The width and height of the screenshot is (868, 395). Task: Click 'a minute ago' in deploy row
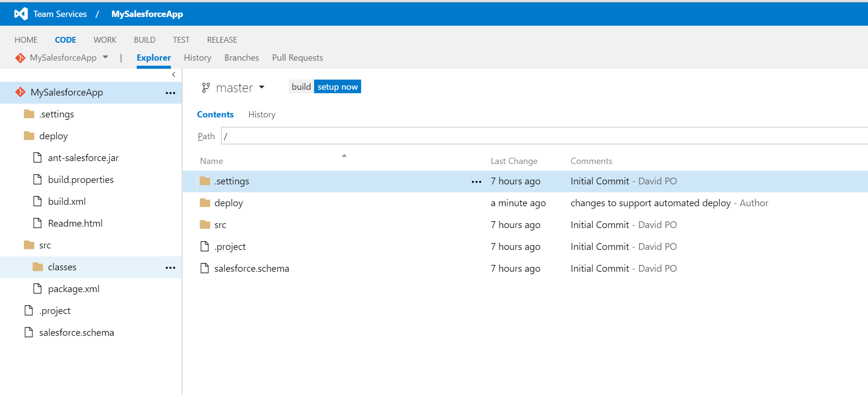518,203
